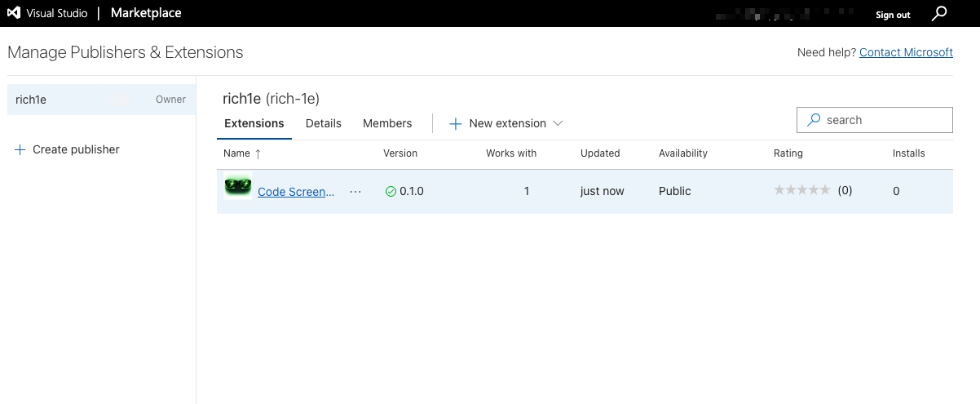Sort by Name using arrow indicator
The height and width of the screenshot is (404, 980).
pos(258,153)
